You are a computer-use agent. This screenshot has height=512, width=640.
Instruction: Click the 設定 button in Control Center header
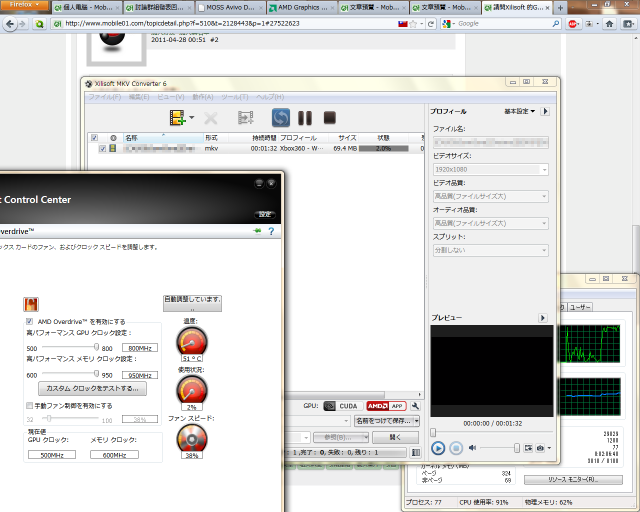pos(265,215)
